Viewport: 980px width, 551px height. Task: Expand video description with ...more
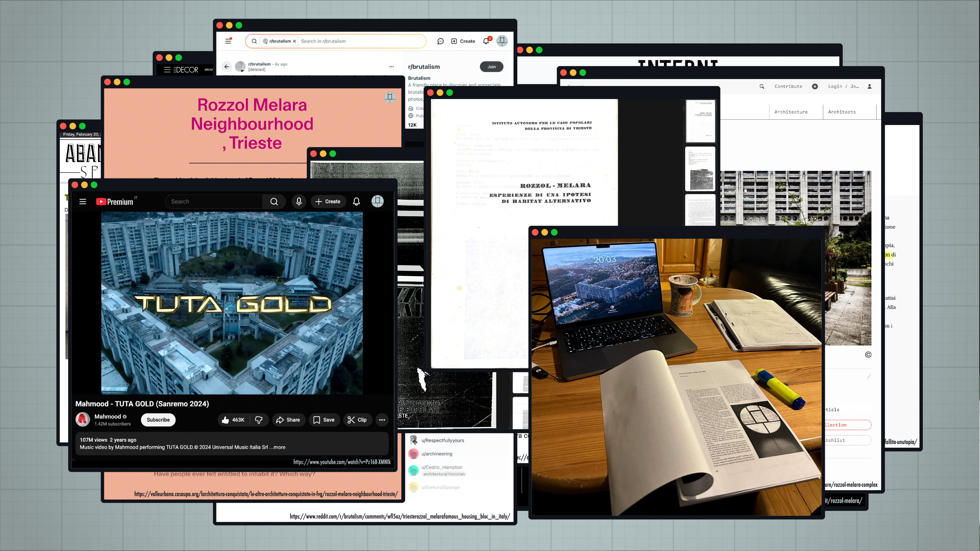pyautogui.click(x=278, y=447)
